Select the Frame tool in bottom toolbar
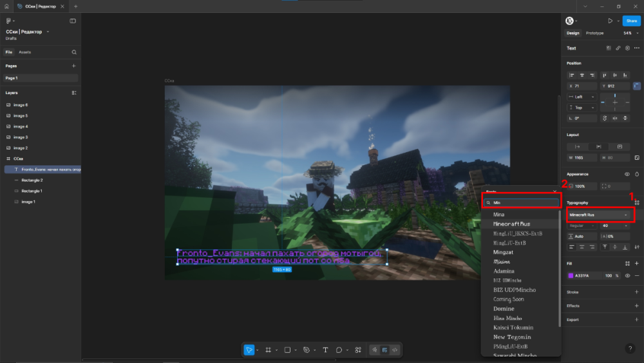The height and width of the screenshot is (363, 644). click(x=268, y=349)
